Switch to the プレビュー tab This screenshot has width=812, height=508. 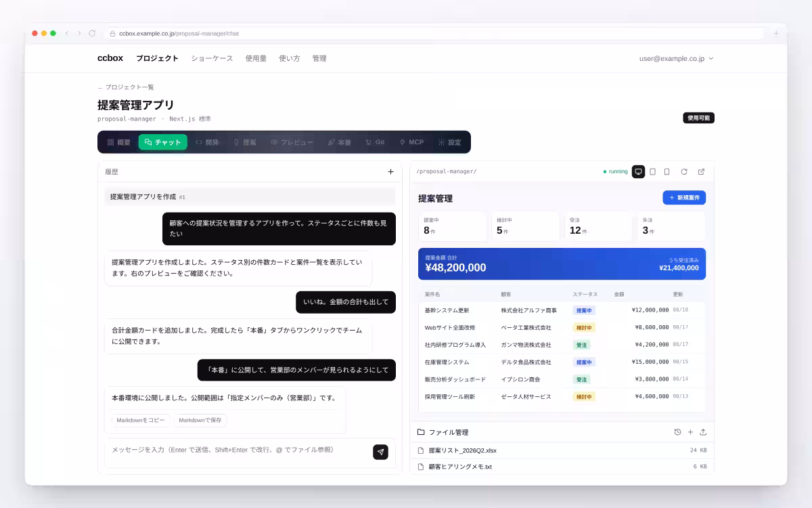[x=292, y=142]
